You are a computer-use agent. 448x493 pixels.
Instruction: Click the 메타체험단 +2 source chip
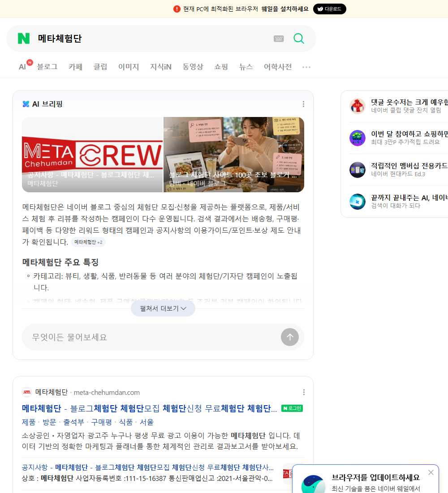click(88, 242)
